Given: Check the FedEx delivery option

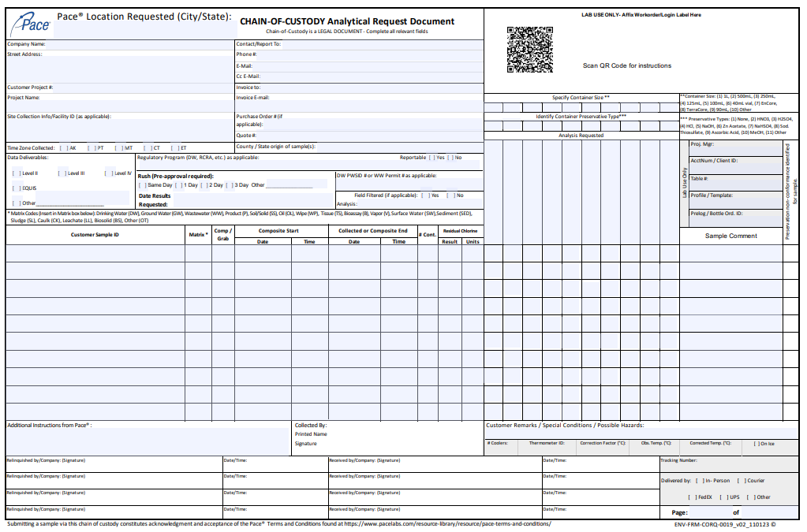Looking at the screenshot, I should point(693,496).
